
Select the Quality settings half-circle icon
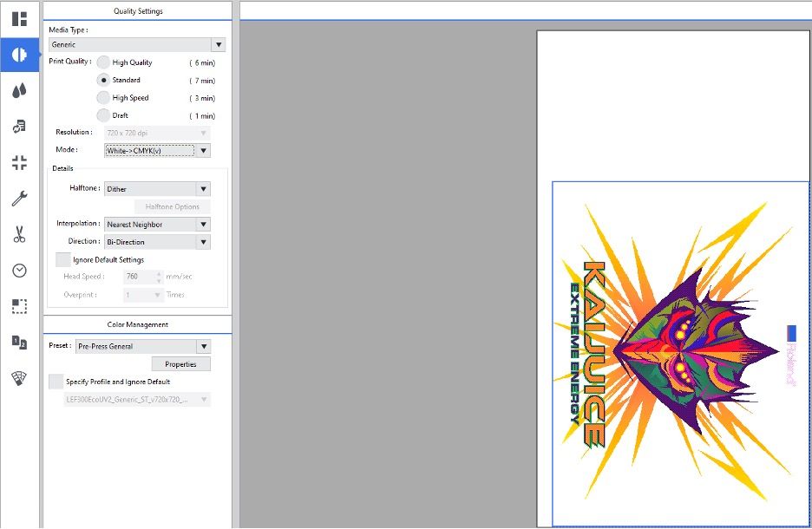click(x=19, y=55)
